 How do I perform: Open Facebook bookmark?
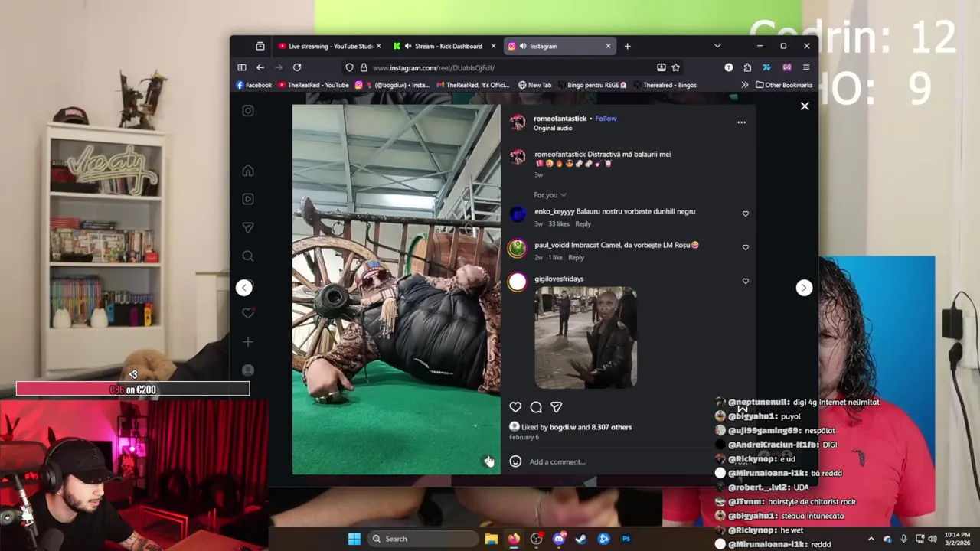tap(254, 85)
